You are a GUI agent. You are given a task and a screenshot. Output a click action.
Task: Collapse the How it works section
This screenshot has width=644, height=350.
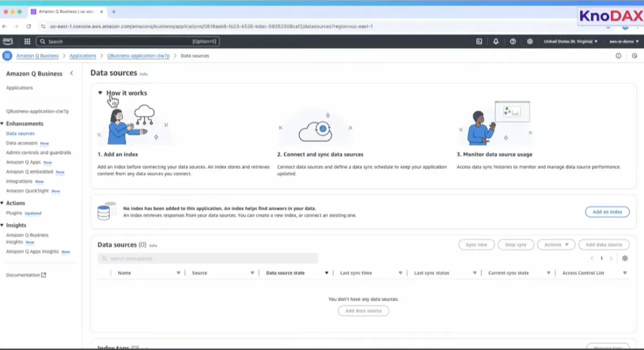point(100,93)
